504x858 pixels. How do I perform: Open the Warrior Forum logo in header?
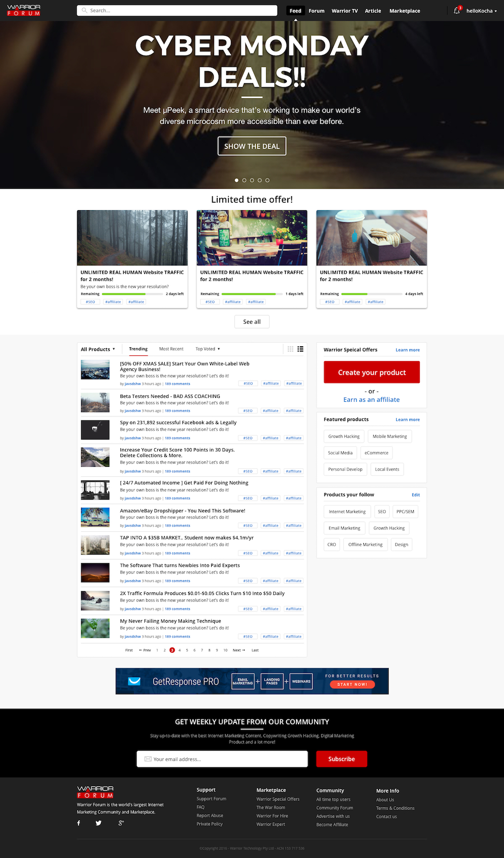coord(24,11)
